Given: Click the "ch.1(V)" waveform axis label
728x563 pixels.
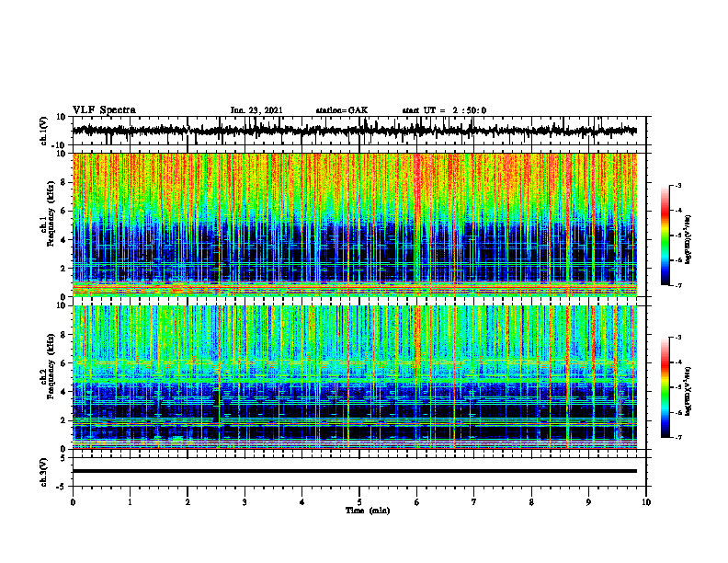Looking at the screenshot, I should (x=44, y=131).
